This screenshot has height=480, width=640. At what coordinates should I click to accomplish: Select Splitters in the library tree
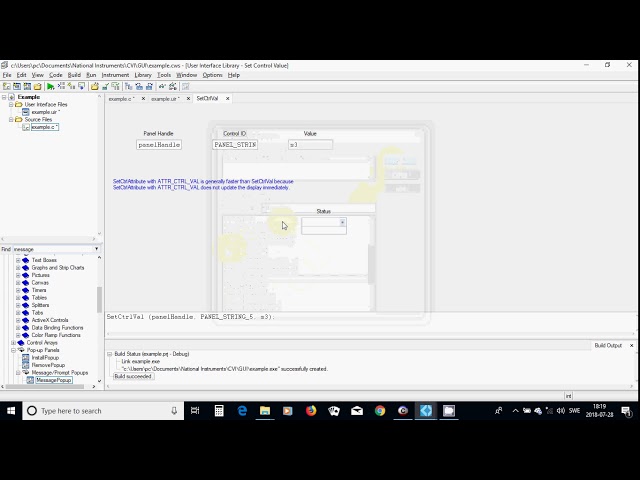point(40,305)
